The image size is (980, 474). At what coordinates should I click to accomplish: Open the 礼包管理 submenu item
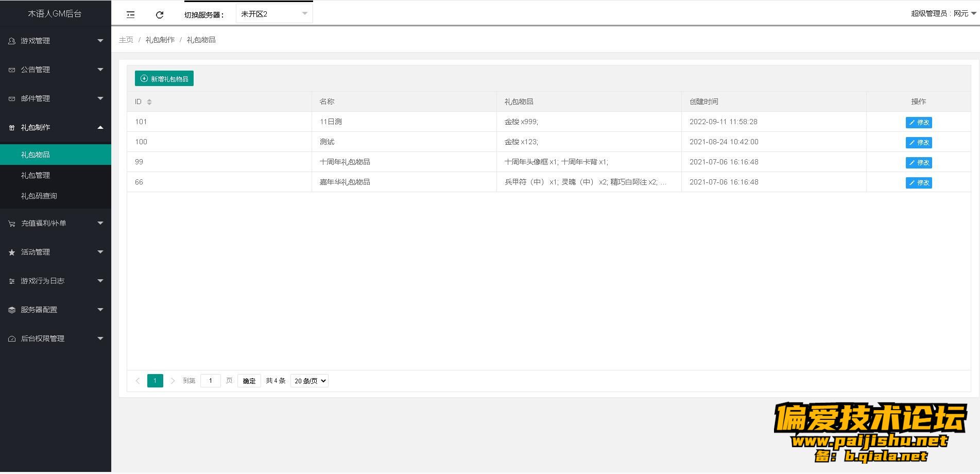36,175
